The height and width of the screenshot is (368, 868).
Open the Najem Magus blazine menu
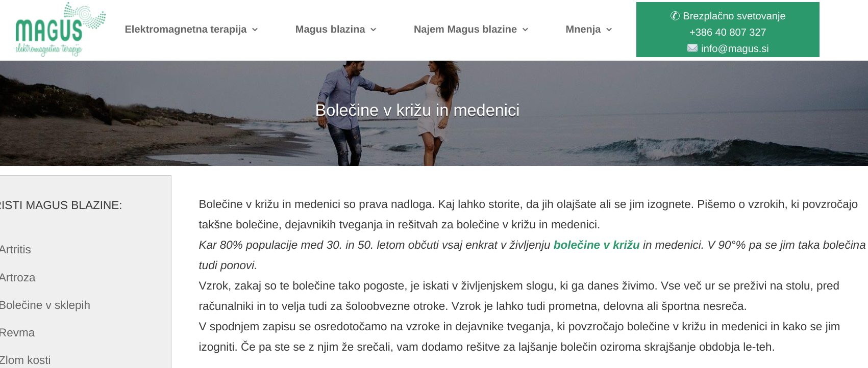tap(465, 30)
